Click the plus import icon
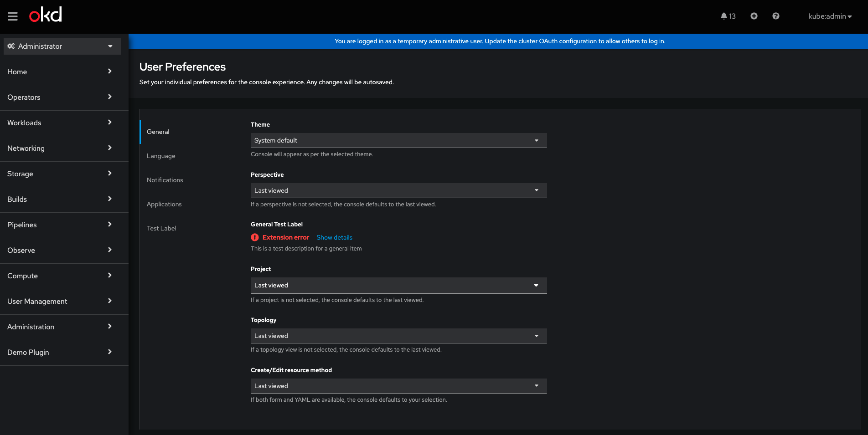This screenshot has width=868, height=435. tap(754, 16)
